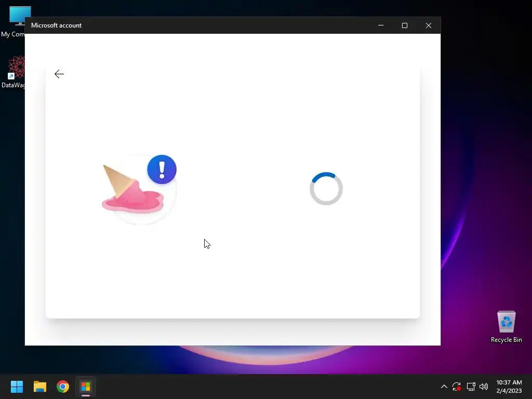
Task: Select the Recycle Bin desktop icon
Action: pyautogui.click(x=506, y=327)
